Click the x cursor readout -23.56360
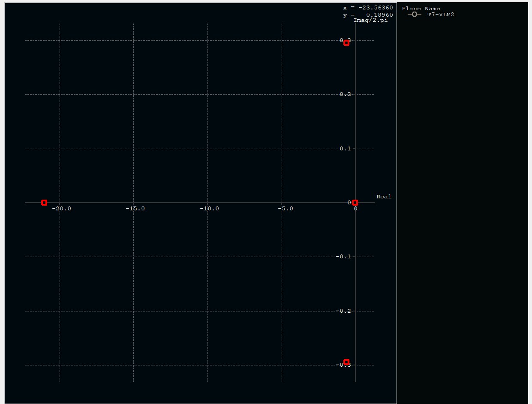Screen dimensions: 532x404 click(368, 8)
